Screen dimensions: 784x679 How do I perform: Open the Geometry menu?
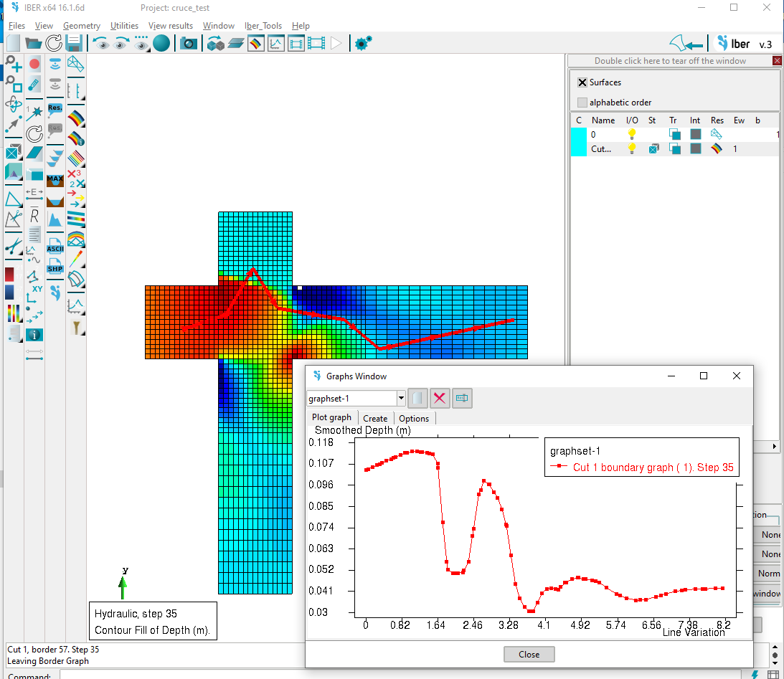[x=82, y=26]
